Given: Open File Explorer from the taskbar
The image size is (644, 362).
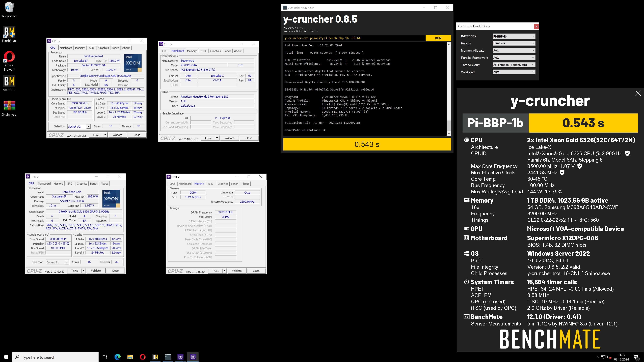Looking at the screenshot, I should pos(130,357).
